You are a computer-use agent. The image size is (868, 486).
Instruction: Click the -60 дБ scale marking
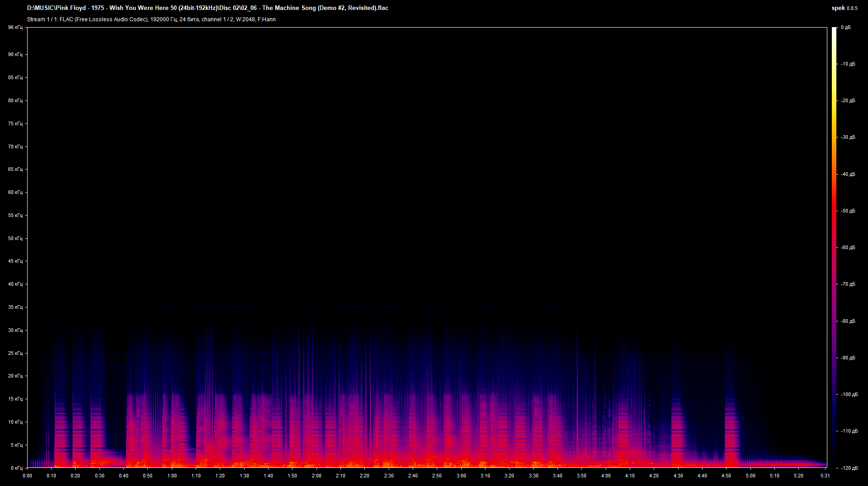pyautogui.click(x=847, y=247)
